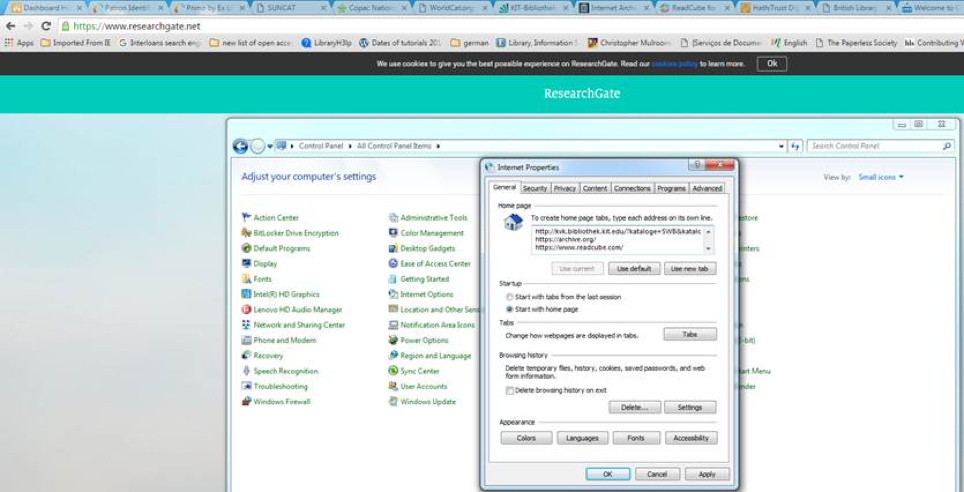
Task: Open Fonts folder icon
Action: pos(247,279)
